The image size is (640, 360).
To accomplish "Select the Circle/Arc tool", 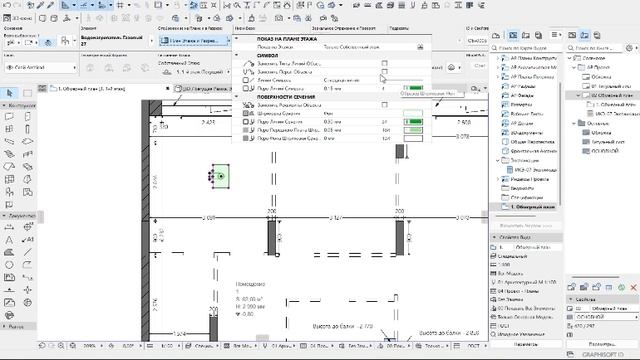I will pyautogui.click(x=9, y=265).
